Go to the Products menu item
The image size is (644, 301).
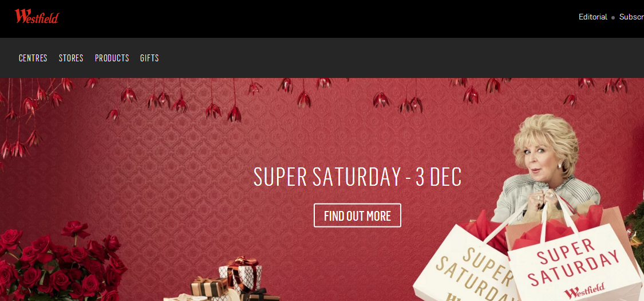(x=112, y=58)
